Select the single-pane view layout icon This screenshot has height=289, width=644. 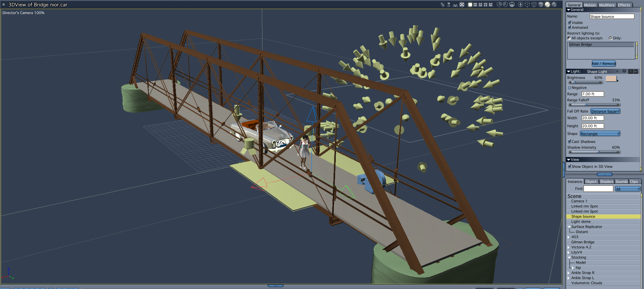click(470, 4)
